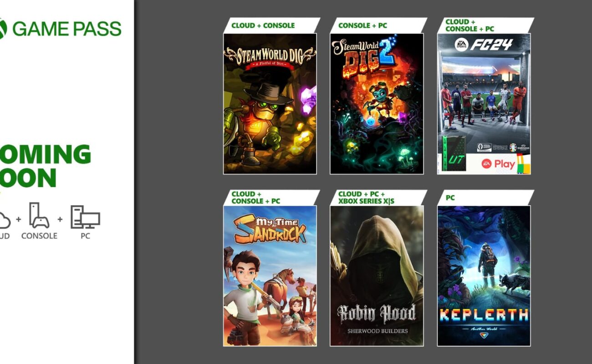Open the SteamWorld Dig 2 cover
Image resolution: width=592 pixels, height=364 pixels.
click(x=377, y=104)
